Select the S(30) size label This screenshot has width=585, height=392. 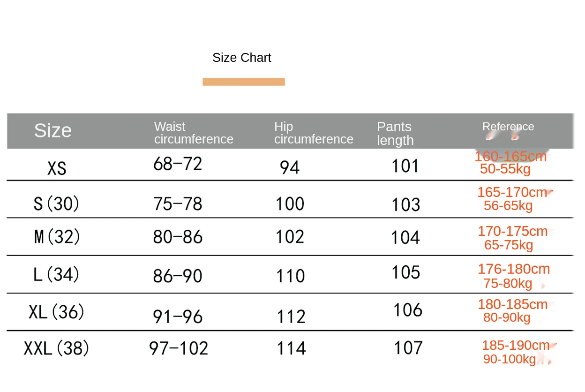(57, 204)
